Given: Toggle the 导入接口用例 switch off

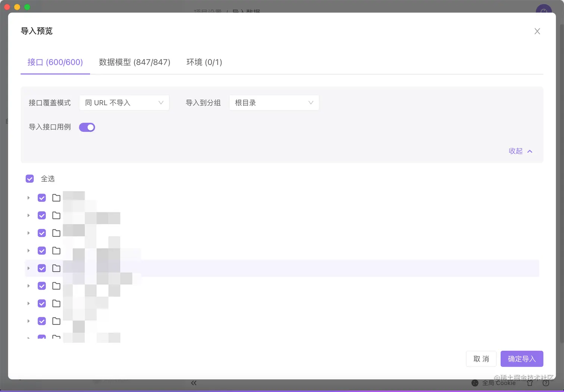Looking at the screenshot, I should pos(87,127).
